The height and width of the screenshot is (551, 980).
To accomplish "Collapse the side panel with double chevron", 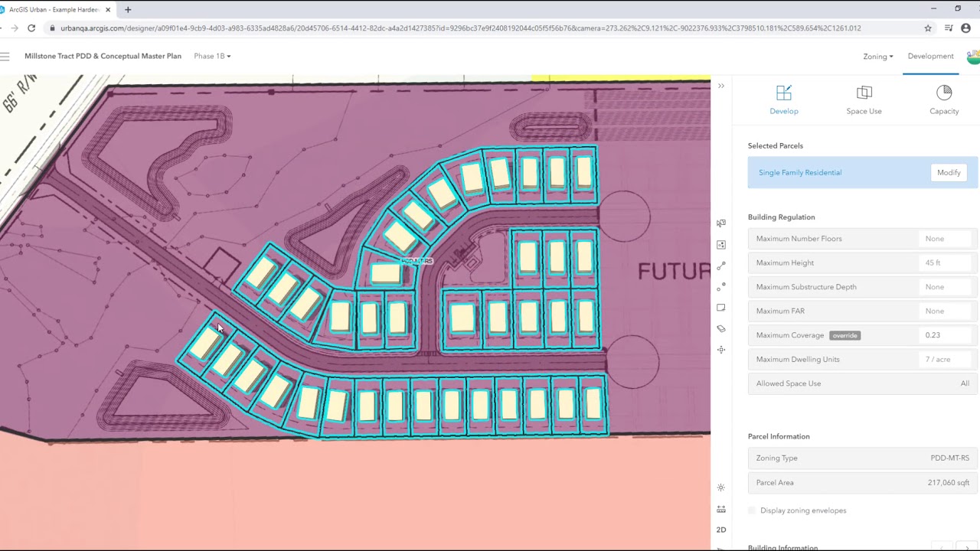I will (x=720, y=86).
